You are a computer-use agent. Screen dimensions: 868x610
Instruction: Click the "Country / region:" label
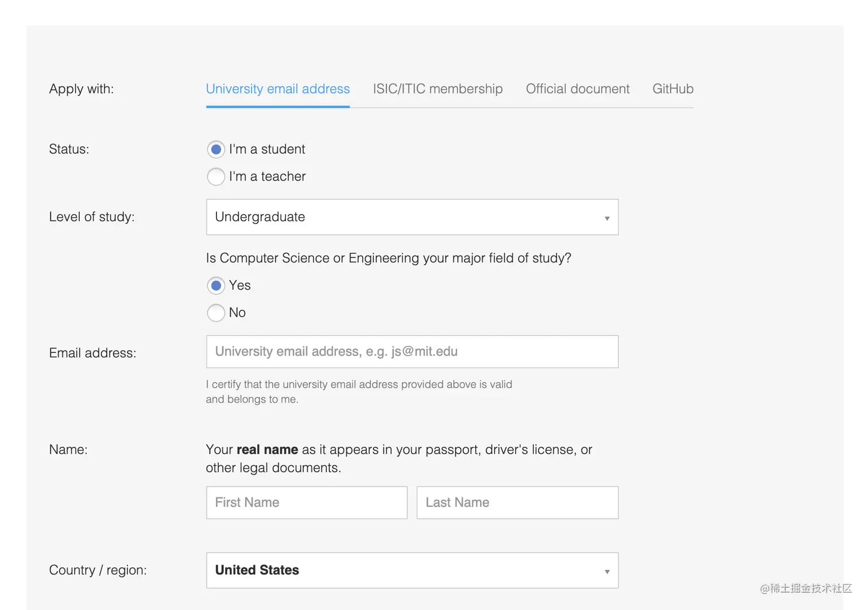coord(98,570)
